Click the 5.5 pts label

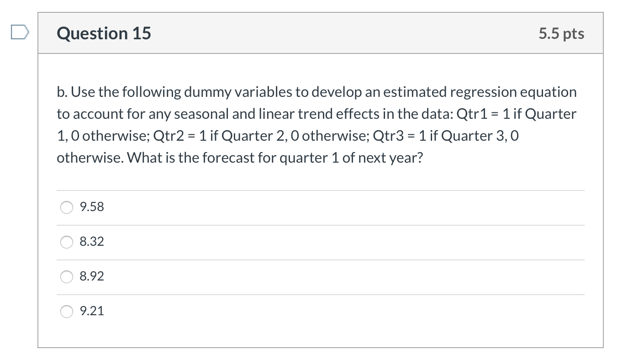pyautogui.click(x=561, y=33)
